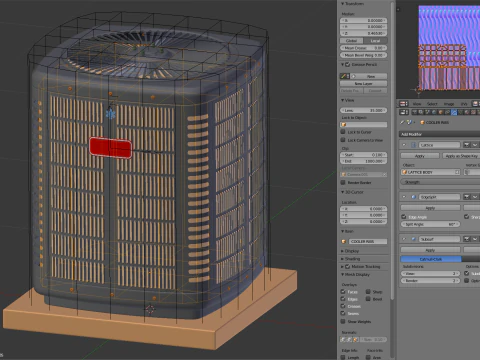Enable the Bevel overlay checkbox
Viewport: 480px width, 360px height.
[368, 299]
